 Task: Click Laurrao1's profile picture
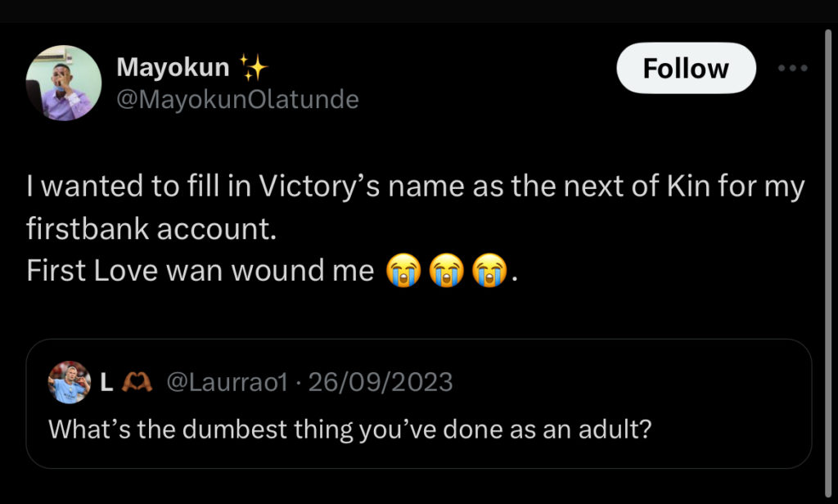[x=70, y=381]
